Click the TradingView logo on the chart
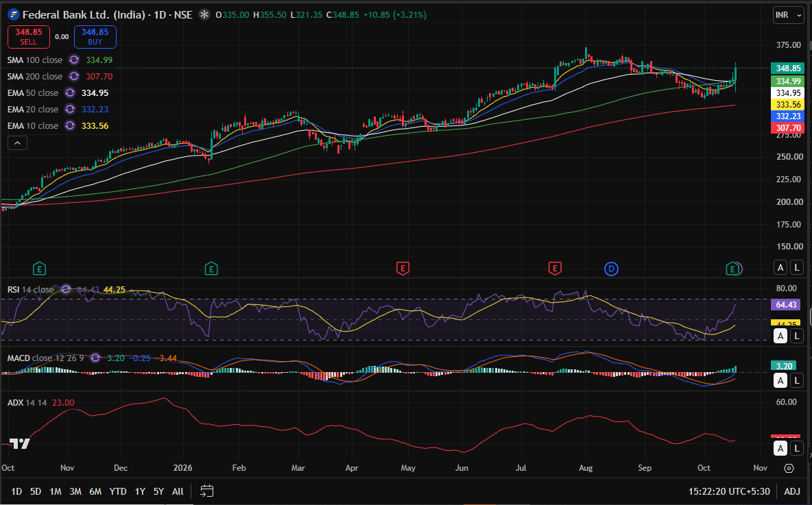 (20, 443)
